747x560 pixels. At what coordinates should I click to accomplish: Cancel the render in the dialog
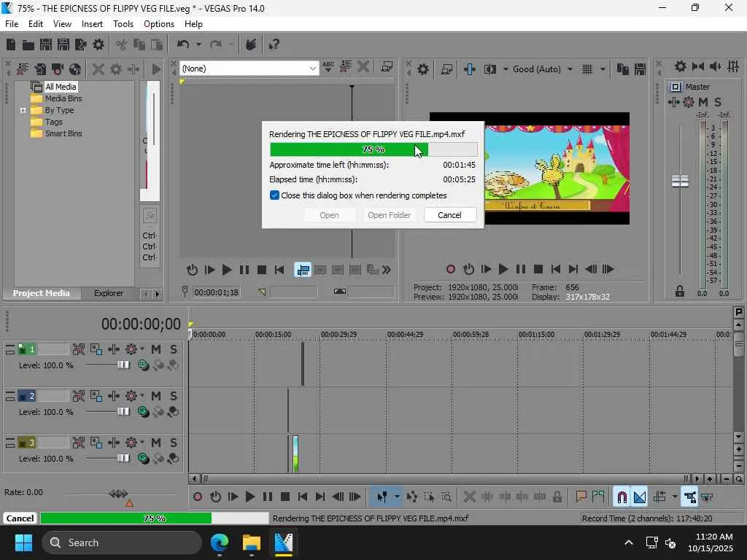(449, 215)
